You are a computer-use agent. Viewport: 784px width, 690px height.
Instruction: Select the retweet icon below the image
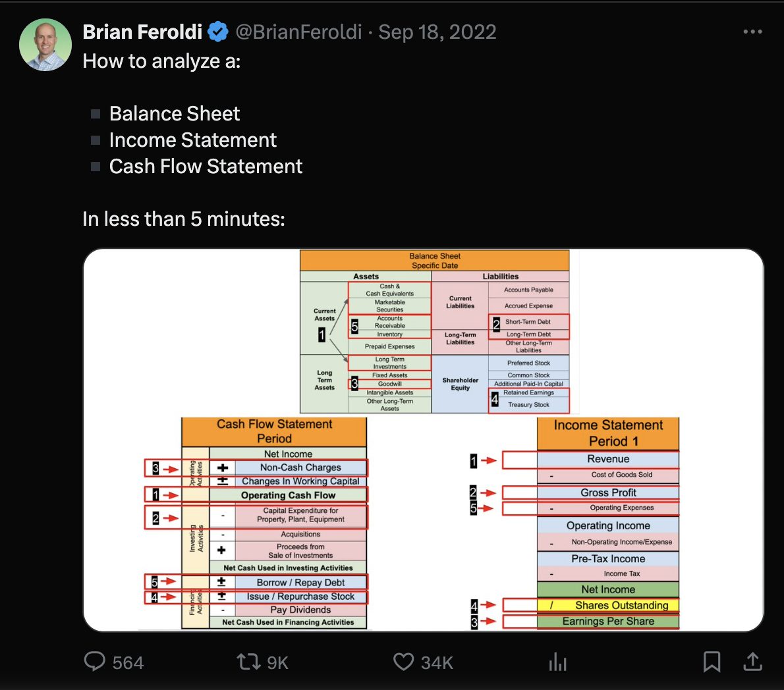tap(248, 662)
